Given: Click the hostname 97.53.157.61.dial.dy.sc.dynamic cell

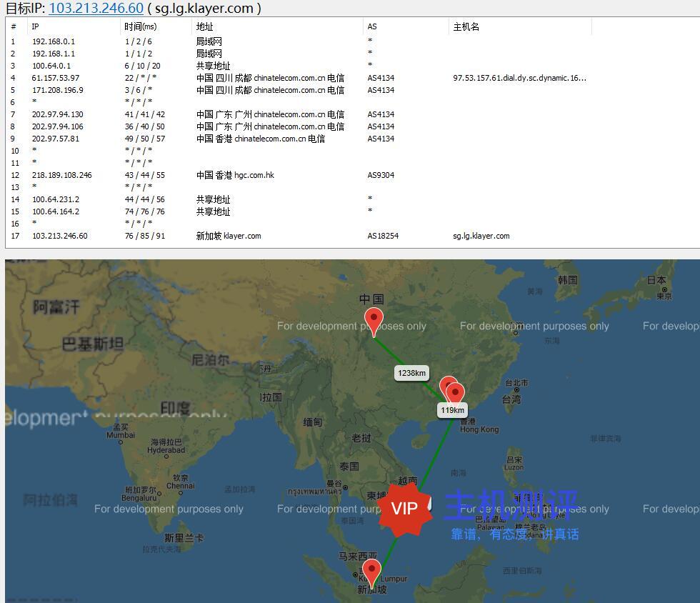Looking at the screenshot, I should coord(520,78).
